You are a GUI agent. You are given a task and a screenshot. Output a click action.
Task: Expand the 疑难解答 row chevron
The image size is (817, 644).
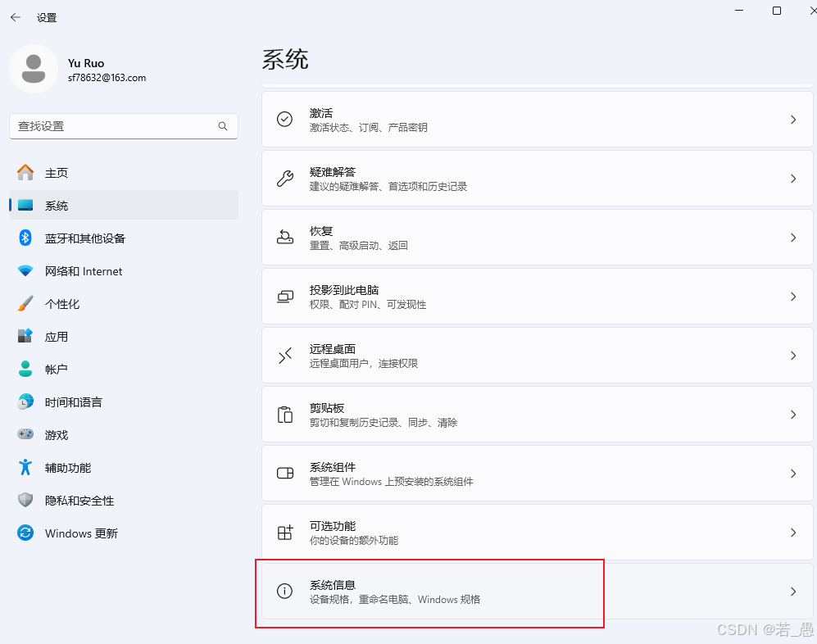pyautogui.click(x=793, y=179)
